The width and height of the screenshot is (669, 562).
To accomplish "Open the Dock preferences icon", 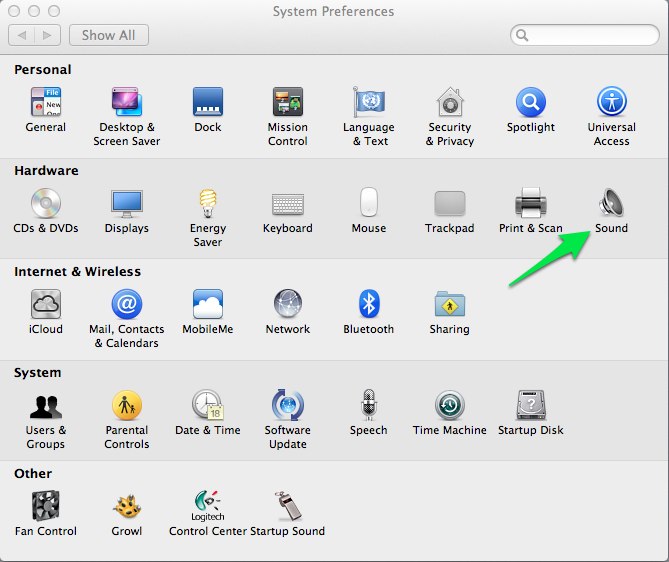I will (x=208, y=102).
